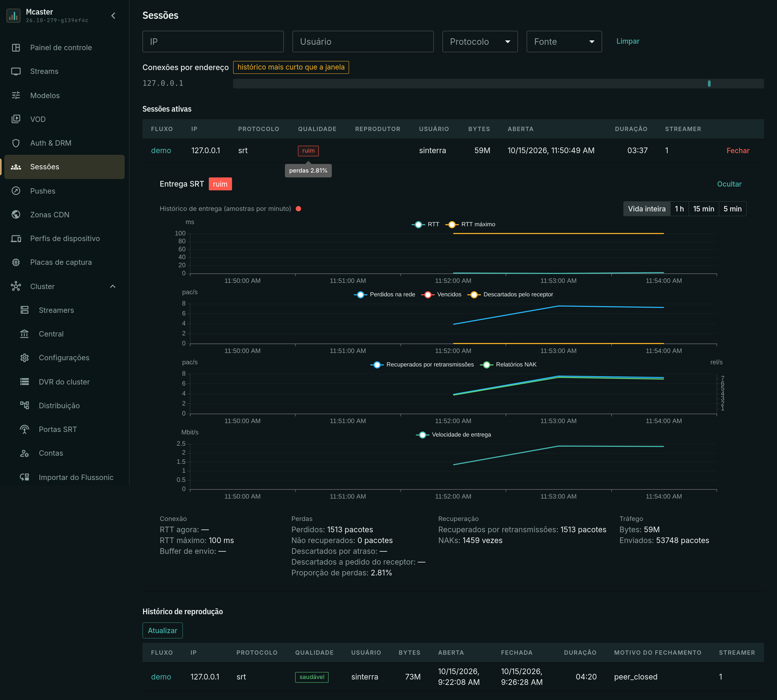777x700 pixels.
Task: Click Limpar to clear filters
Action: tap(628, 41)
